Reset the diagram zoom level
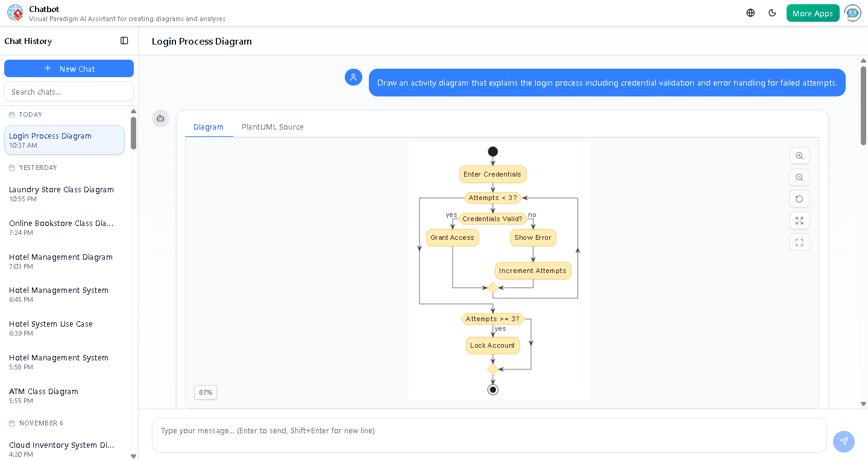The image size is (868, 461). point(799,199)
